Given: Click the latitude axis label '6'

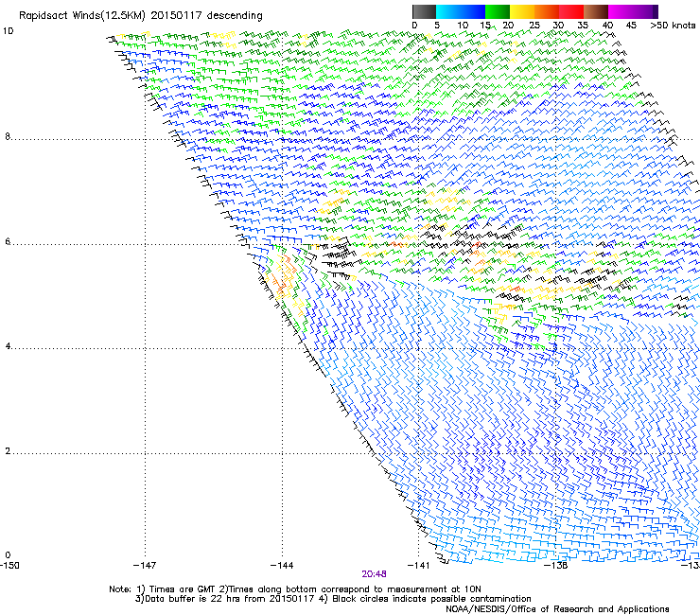Looking at the screenshot, I should click(8, 241).
